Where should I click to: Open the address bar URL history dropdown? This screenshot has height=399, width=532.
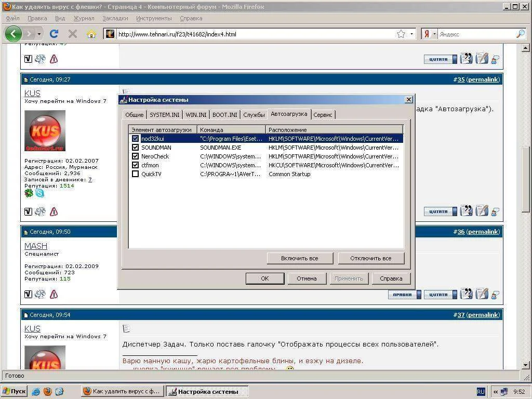point(411,34)
